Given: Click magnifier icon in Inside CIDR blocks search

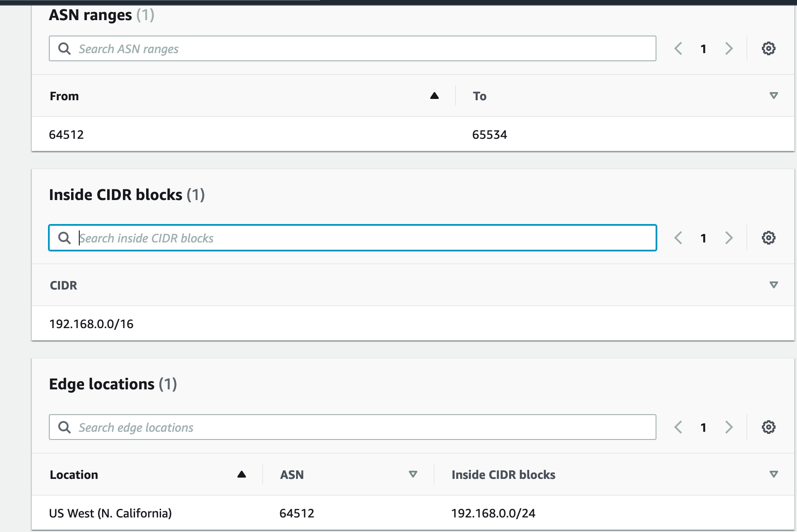Looking at the screenshot, I should coord(64,238).
